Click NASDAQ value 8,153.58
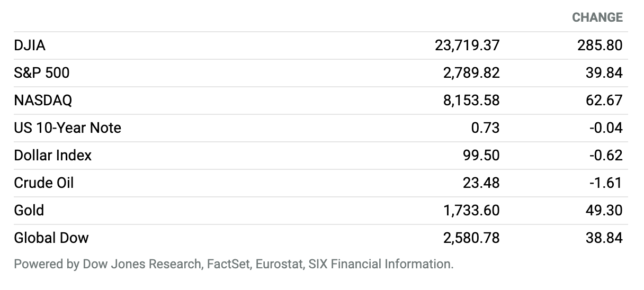 pos(471,101)
